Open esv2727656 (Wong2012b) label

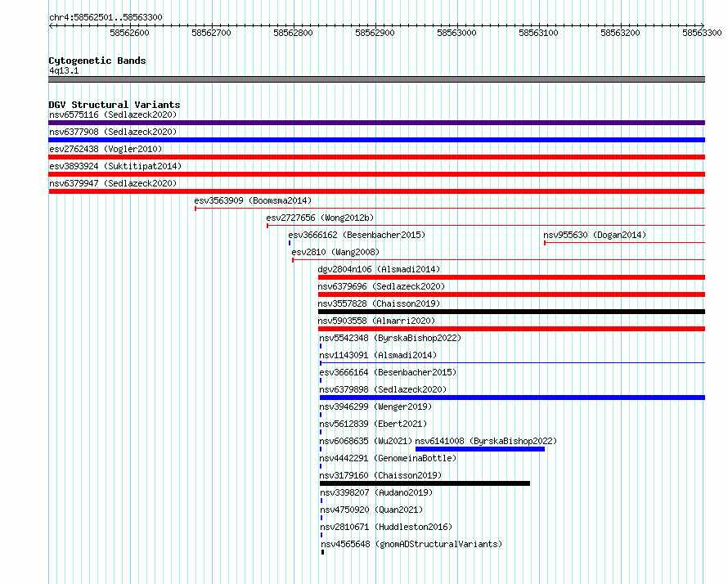pyautogui.click(x=320, y=218)
